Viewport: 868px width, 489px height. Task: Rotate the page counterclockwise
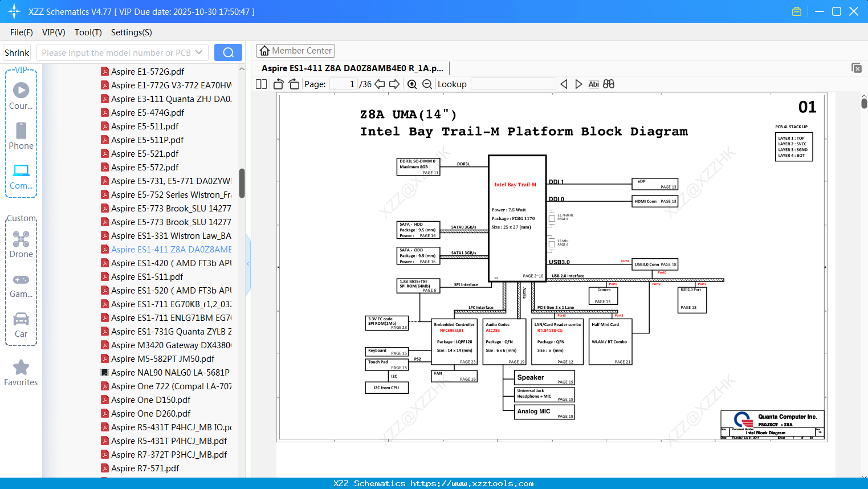click(279, 84)
